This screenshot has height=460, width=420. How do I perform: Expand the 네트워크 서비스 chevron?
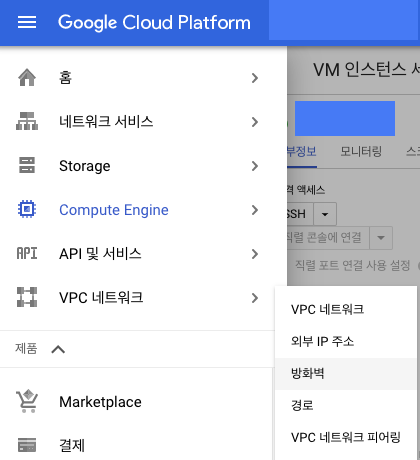pyautogui.click(x=255, y=122)
